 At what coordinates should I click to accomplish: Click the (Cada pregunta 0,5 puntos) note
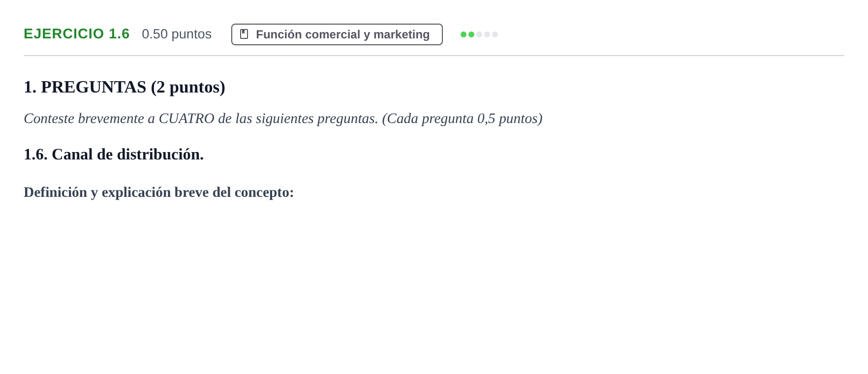pyautogui.click(x=462, y=119)
